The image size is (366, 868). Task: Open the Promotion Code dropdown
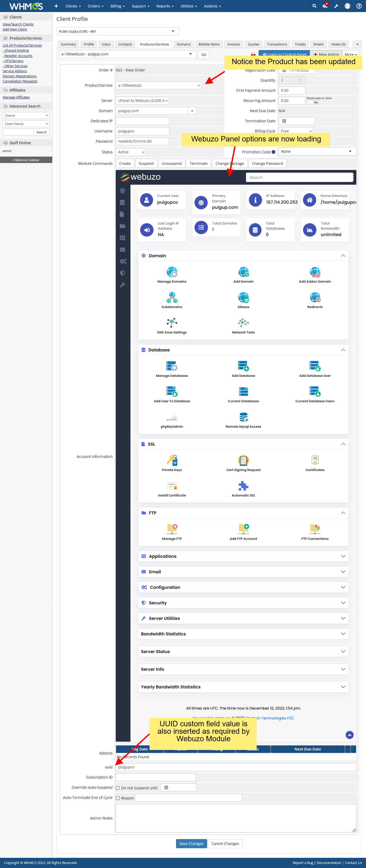point(317,152)
